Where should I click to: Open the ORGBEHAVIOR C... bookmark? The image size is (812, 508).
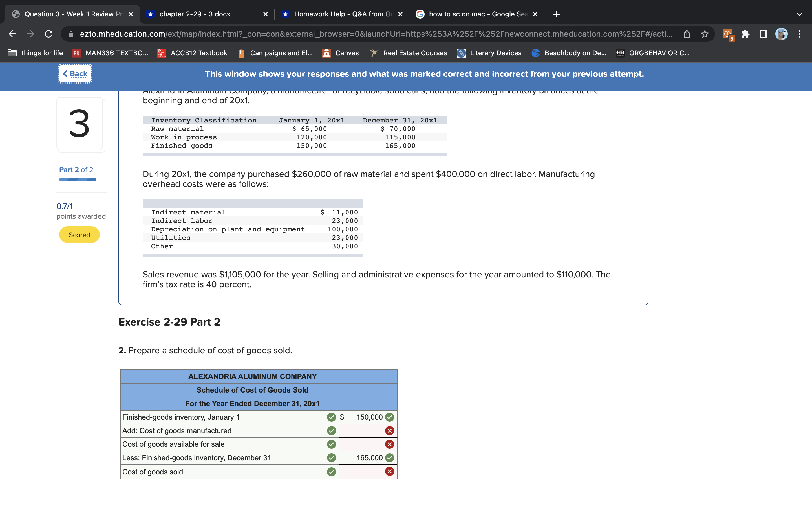(x=653, y=53)
